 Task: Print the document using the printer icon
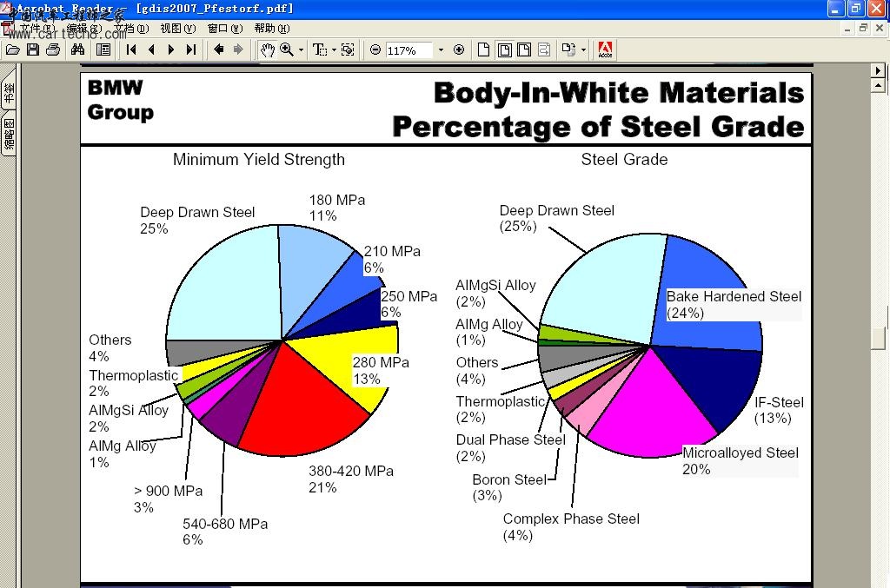click(53, 50)
